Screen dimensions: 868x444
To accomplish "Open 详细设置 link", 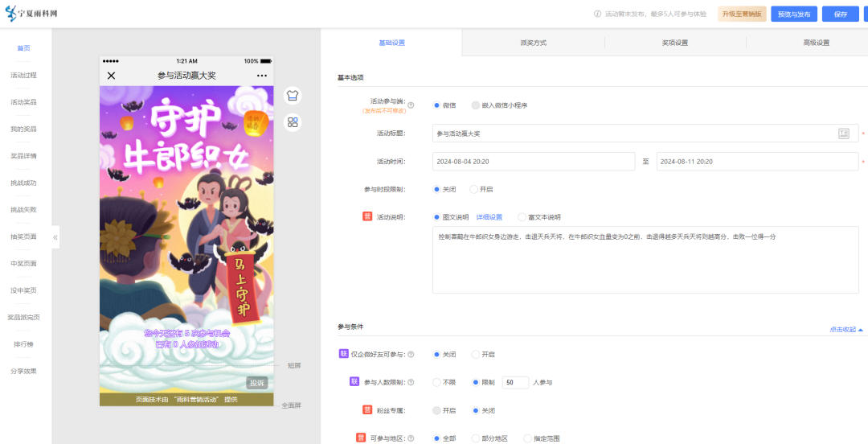I will (489, 217).
